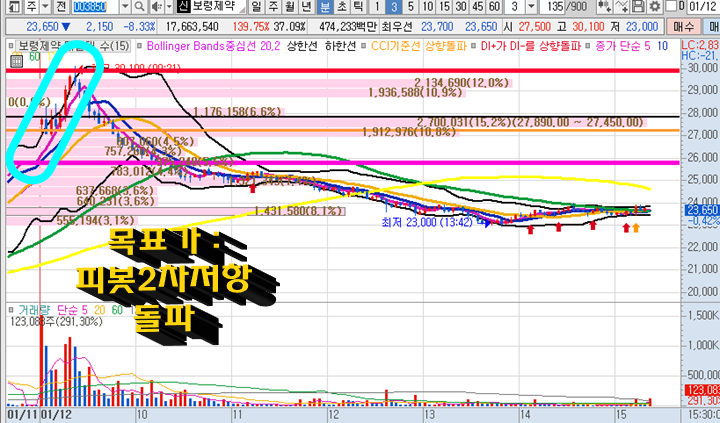Viewport: 720px width, 423px height.
Task: Click the 거래량 volume legend label
Action: click(x=34, y=310)
